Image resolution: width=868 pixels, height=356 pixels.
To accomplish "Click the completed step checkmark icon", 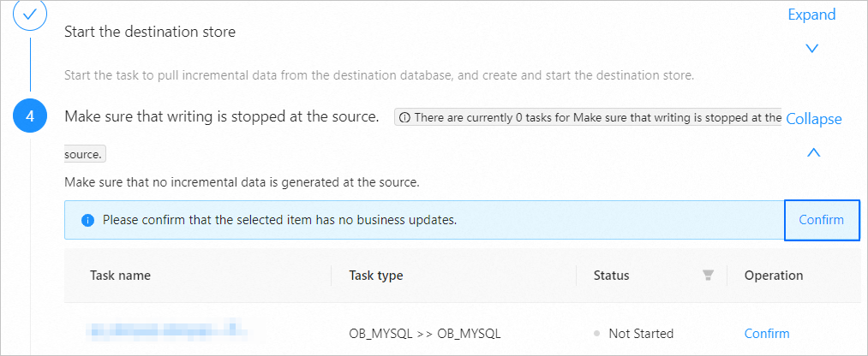I will tap(30, 15).
